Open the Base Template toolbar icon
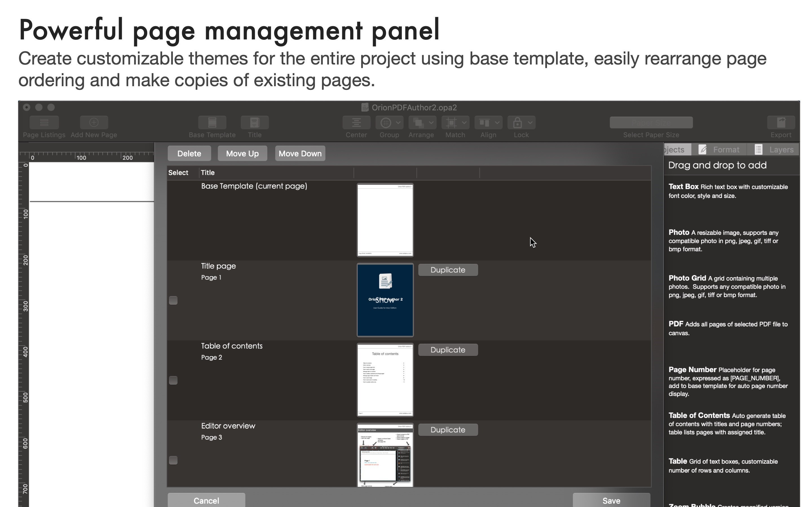812x507 pixels. tap(212, 123)
